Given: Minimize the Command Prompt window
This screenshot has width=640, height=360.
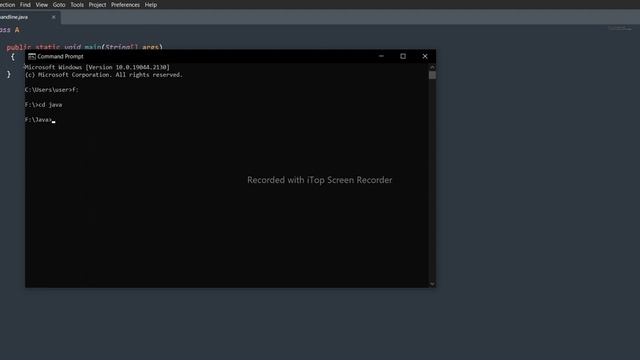Looking at the screenshot, I should 381,56.
